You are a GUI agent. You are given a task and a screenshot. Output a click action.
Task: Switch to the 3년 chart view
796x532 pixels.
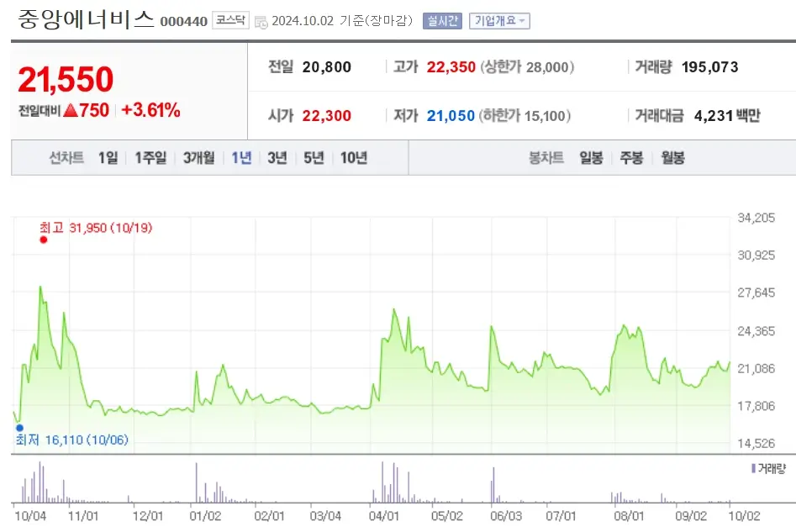[x=277, y=157]
